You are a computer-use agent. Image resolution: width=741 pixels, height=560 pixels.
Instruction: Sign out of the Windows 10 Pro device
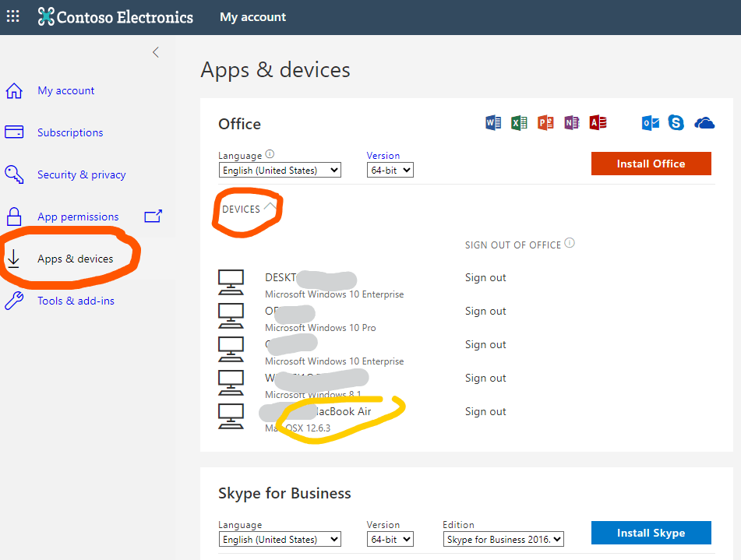[x=485, y=311]
